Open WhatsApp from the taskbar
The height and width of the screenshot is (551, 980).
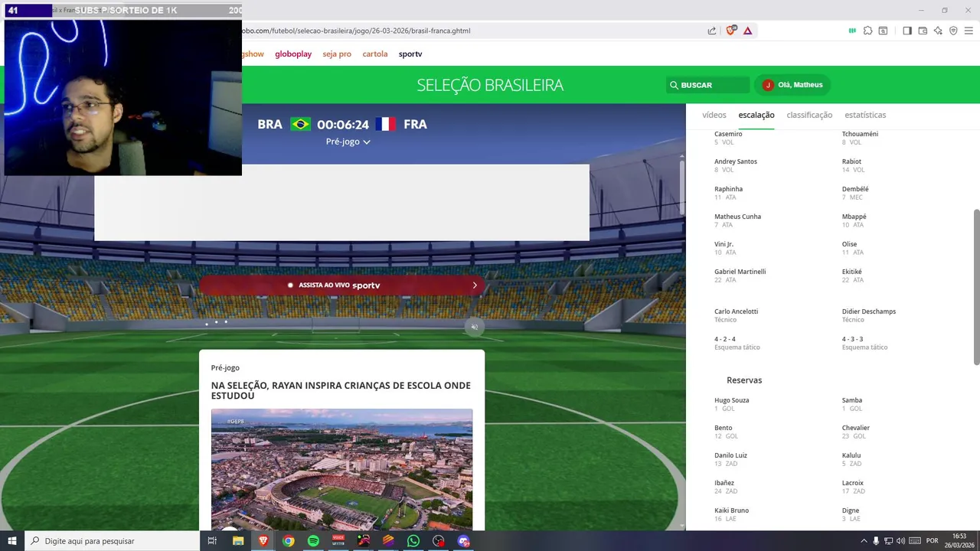tap(413, 541)
